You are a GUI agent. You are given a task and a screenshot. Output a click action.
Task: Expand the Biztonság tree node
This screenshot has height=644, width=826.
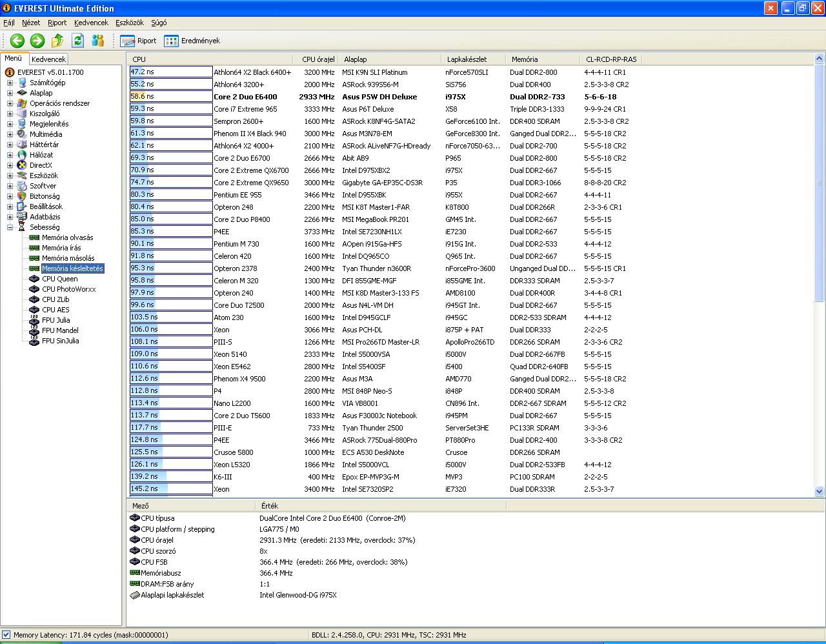[x=10, y=196]
